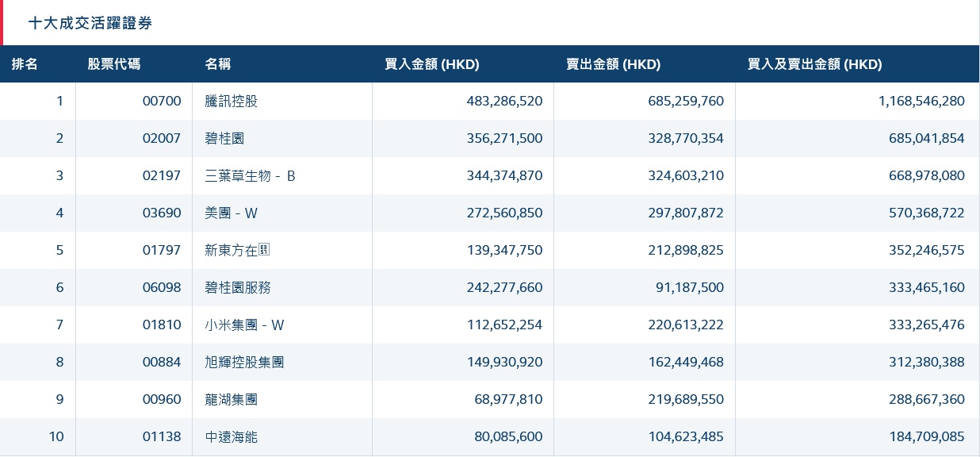This screenshot has width=980, height=457.
Task: Click sell amount 91,187,500
Action: coord(690,288)
